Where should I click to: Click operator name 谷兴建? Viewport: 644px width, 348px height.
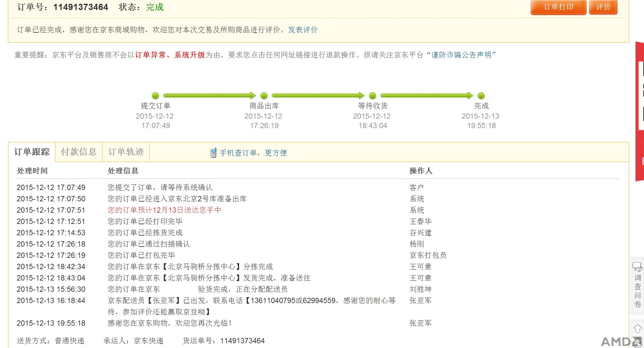421,233
